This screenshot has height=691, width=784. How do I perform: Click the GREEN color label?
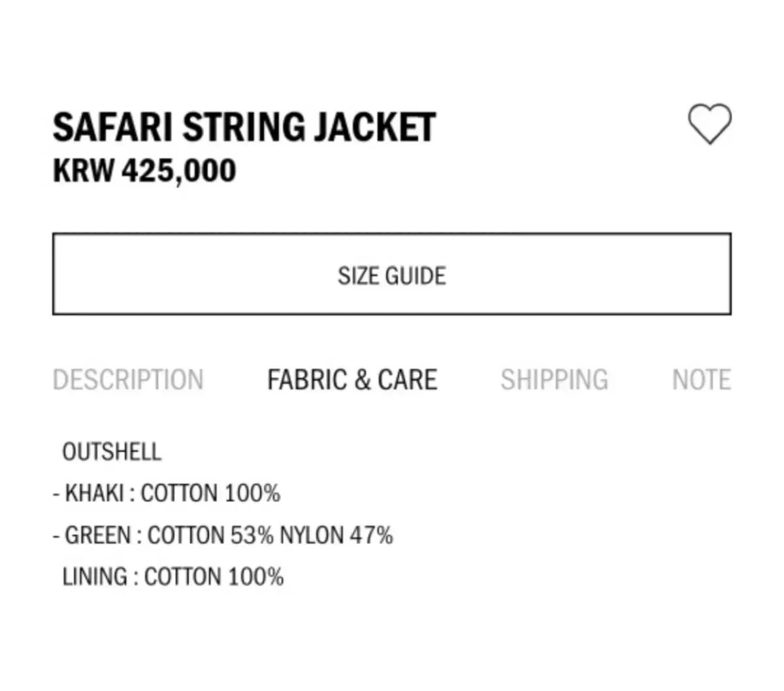coord(97,535)
